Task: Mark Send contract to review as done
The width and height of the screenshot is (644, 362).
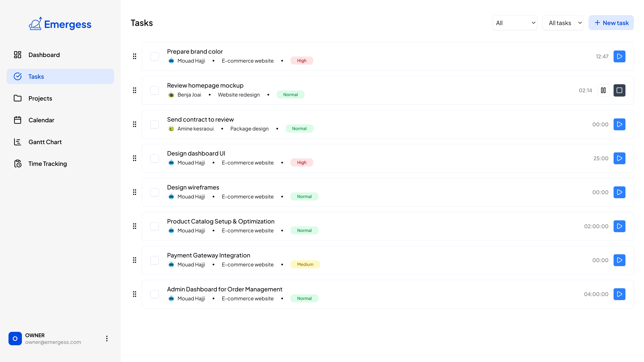Action: tap(154, 124)
